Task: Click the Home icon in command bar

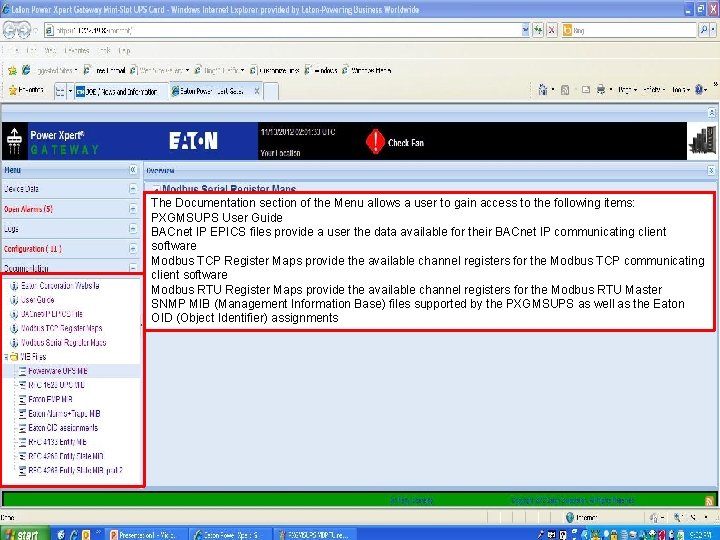Action: (x=542, y=90)
